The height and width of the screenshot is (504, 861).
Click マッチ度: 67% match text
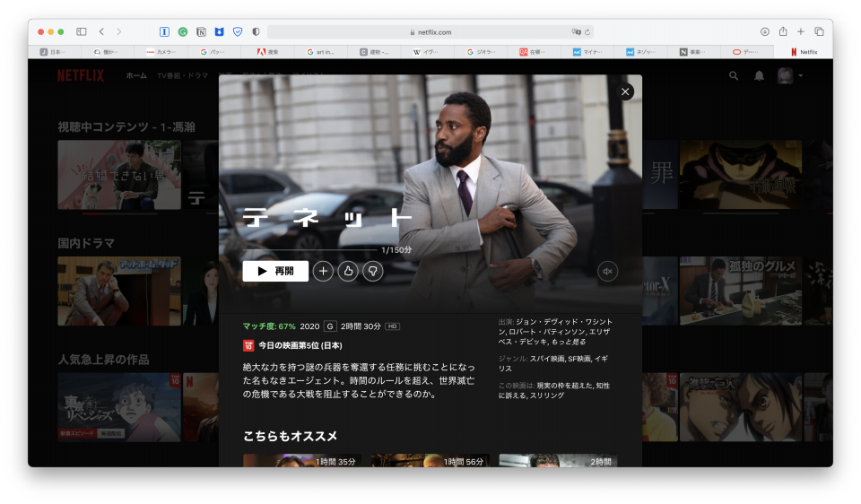tap(269, 326)
